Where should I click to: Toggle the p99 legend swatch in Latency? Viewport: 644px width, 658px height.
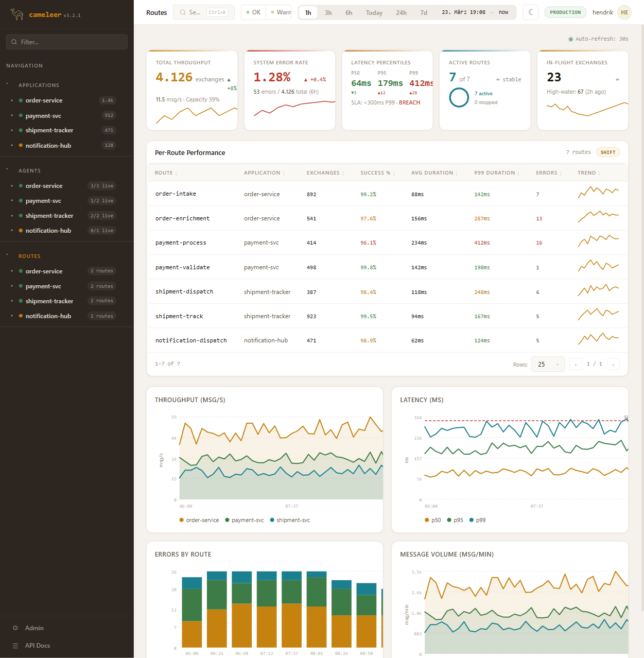tap(472, 520)
